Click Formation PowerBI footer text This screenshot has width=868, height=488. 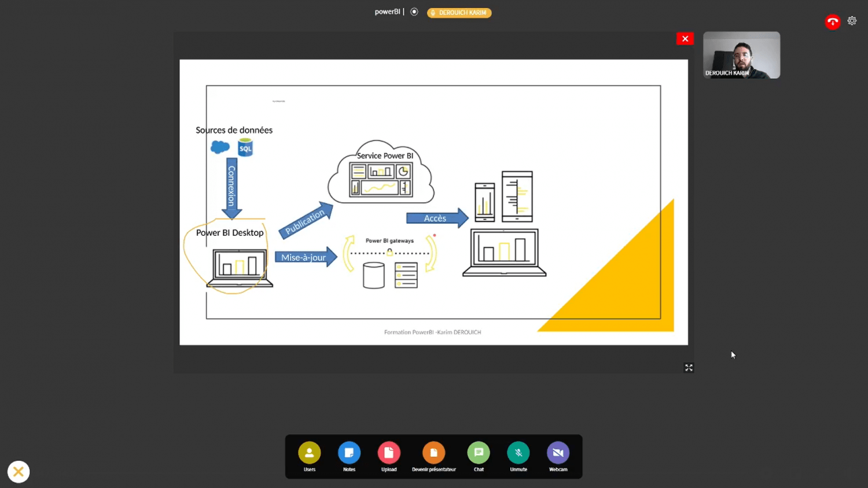click(x=433, y=332)
